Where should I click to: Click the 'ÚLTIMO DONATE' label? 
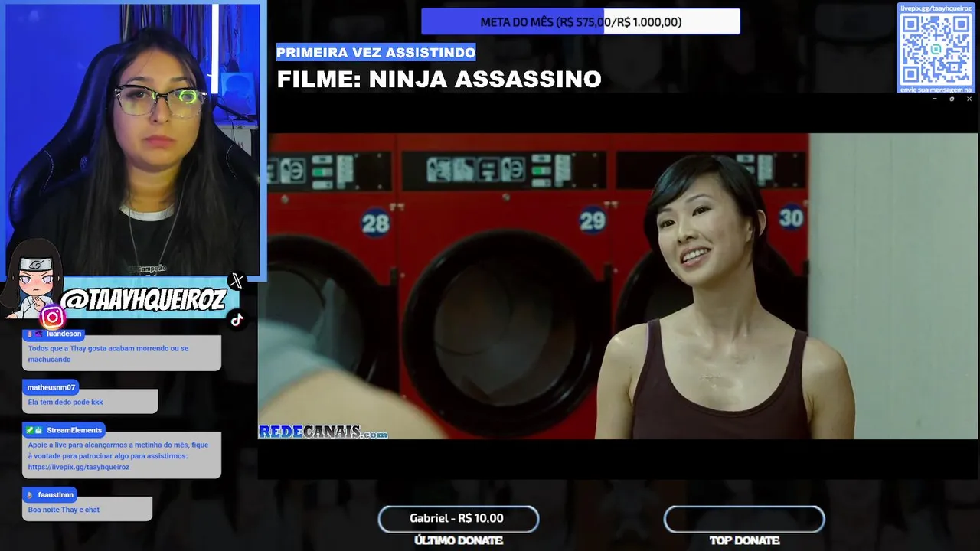(459, 541)
